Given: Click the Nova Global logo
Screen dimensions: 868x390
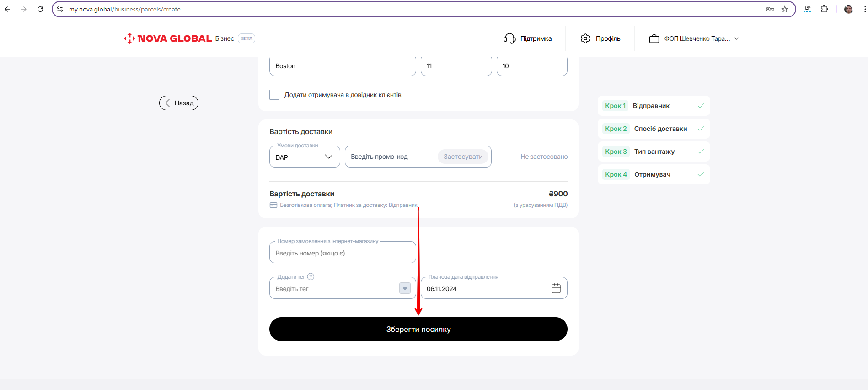Looking at the screenshot, I should [x=167, y=38].
